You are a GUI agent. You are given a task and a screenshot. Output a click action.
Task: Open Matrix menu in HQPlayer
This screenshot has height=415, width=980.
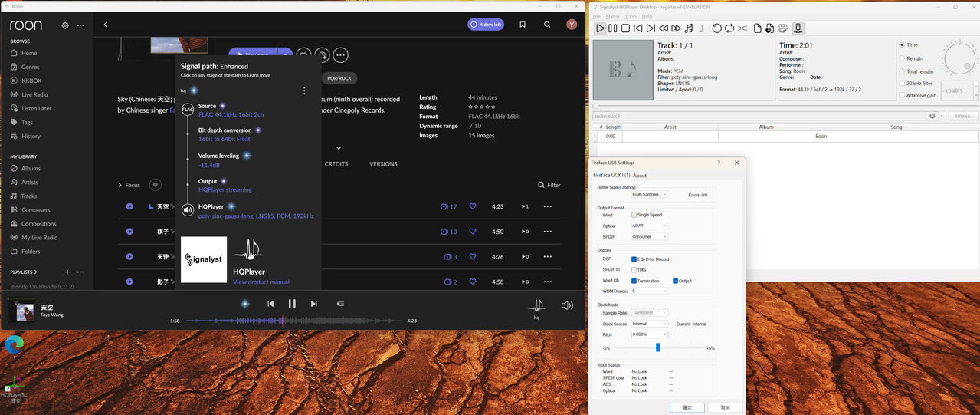(612, 16)
